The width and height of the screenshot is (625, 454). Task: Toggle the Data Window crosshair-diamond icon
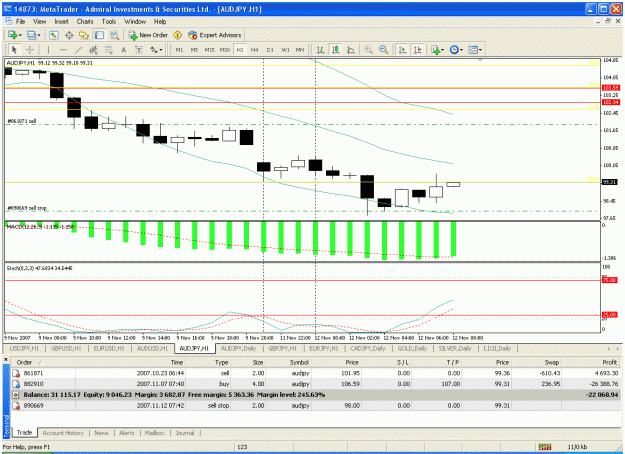click(69, 35)
